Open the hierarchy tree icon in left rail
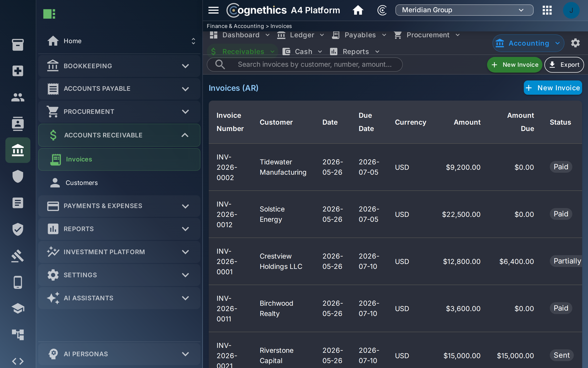This screenshot has height=368, width=588. click(18, 335)
